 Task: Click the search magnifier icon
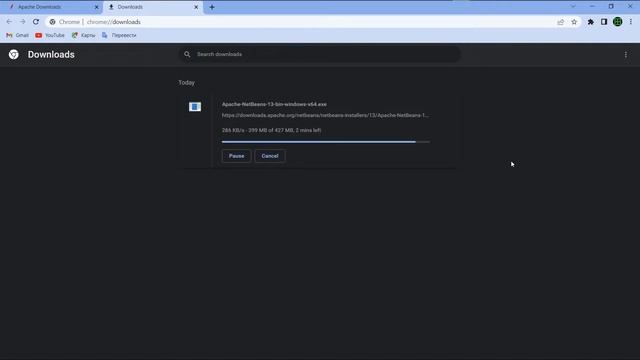[x=187, y=54]
